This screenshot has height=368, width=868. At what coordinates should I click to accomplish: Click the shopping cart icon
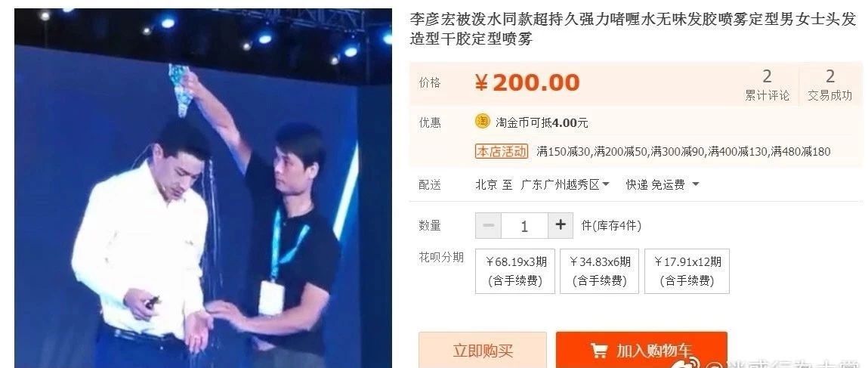(x=599, y=351)
